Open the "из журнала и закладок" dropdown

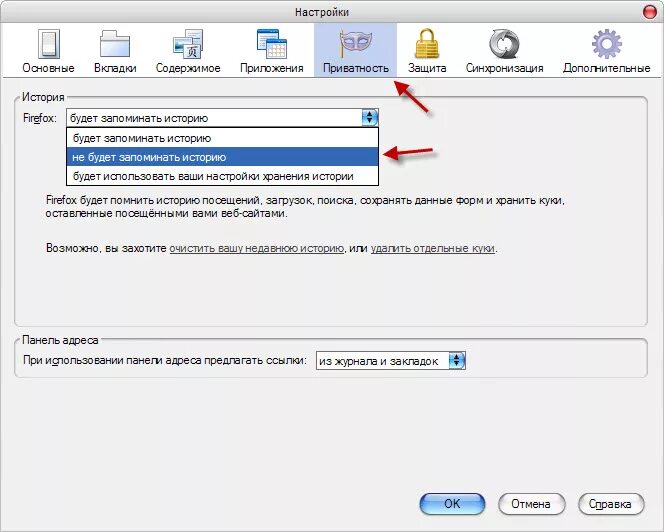click(x=391, y=361)
